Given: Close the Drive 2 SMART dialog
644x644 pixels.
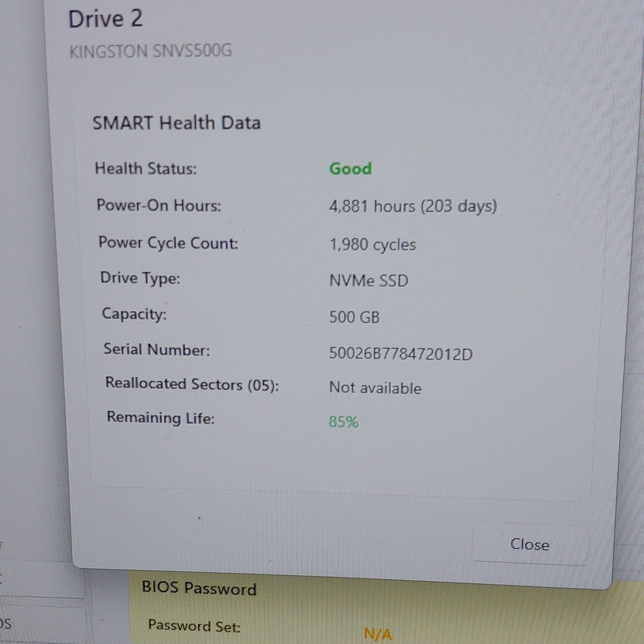Looking at the screenshot, I should 529,545.
